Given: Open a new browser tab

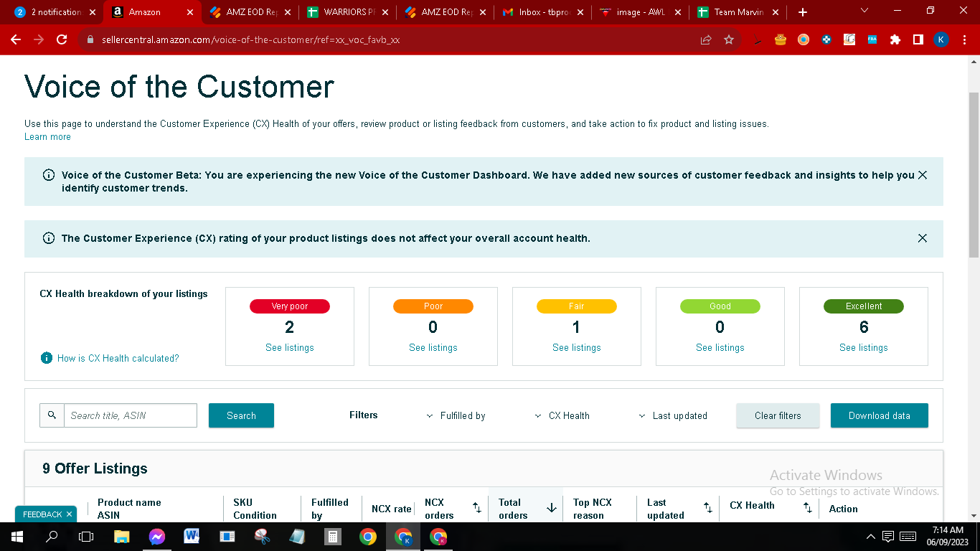Looking at the screenshot, I should [803, 12].
